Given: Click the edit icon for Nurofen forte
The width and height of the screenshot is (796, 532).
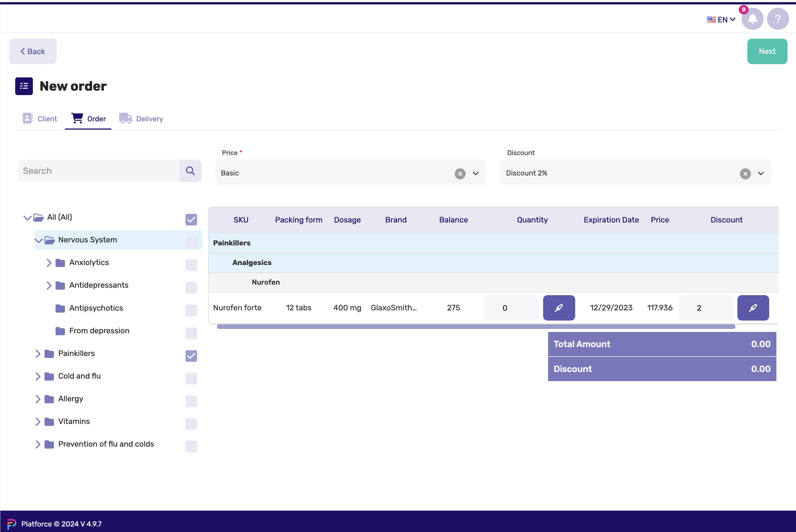Looking at the screenshot, I should pos(558,308).
